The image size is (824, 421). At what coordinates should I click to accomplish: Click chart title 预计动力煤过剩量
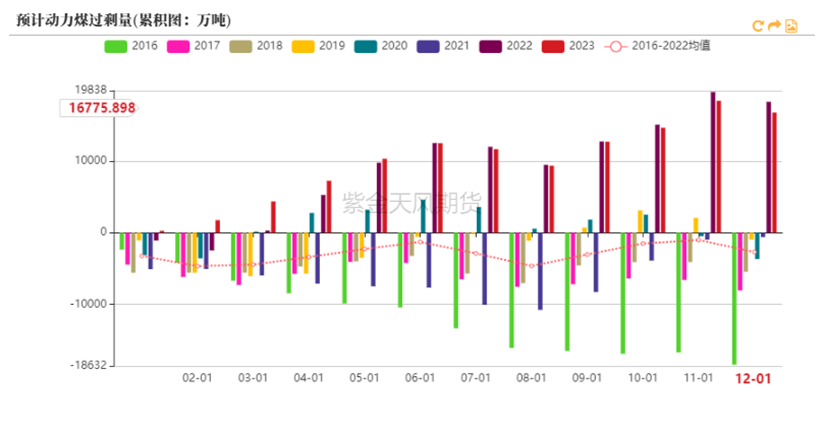pyautogui.click(x=123, y=20)
